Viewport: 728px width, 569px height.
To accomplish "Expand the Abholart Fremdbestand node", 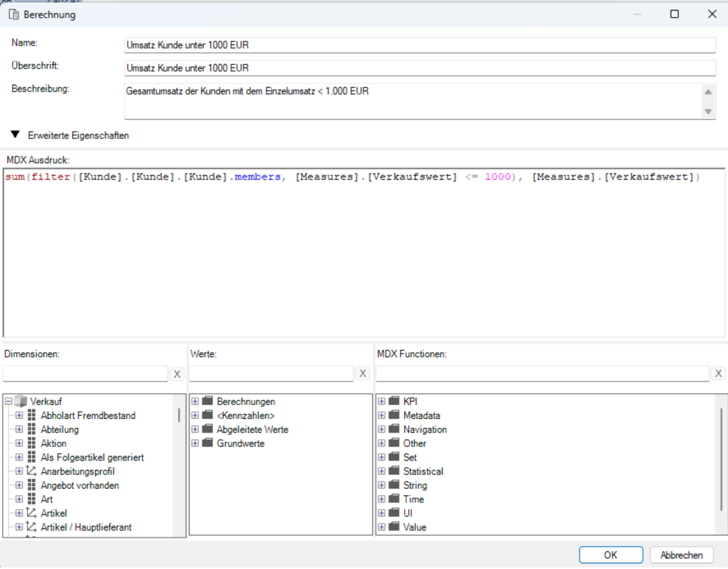I will pyautogui.click(x=19, y=415).
